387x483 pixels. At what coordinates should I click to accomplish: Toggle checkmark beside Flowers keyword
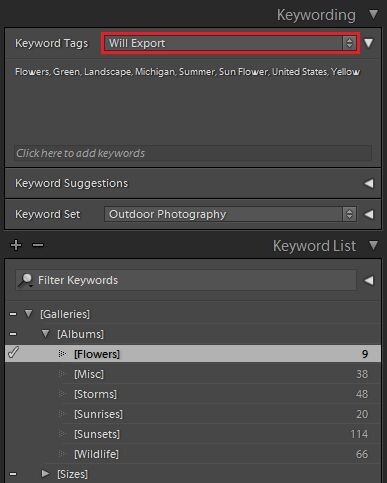13,353
